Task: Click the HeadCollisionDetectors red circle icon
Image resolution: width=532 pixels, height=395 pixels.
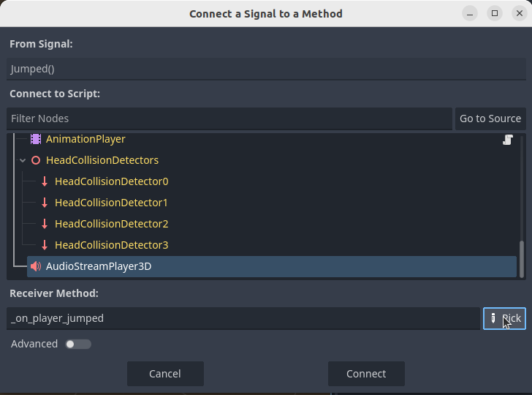Action: (x=36, y=160)
